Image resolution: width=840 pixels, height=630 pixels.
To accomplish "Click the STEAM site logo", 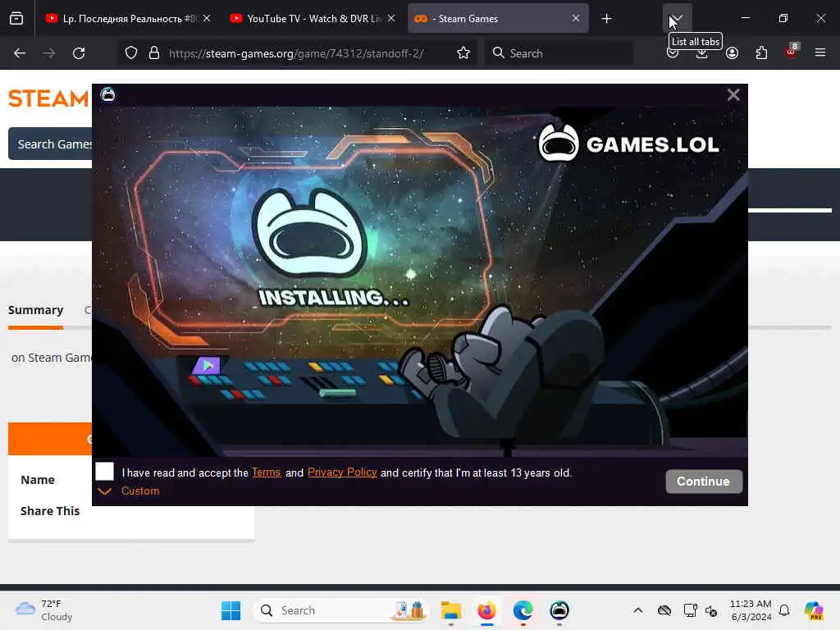I will tap(48, 98).
